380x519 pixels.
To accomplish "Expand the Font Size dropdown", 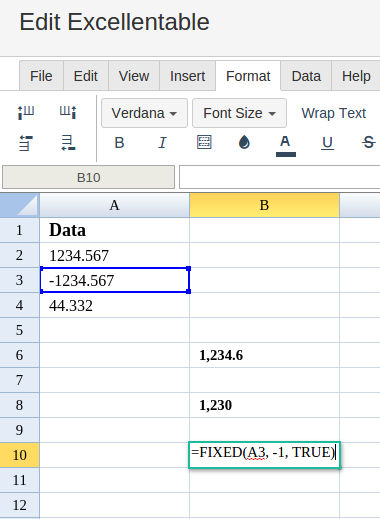I will click(239, 113).
